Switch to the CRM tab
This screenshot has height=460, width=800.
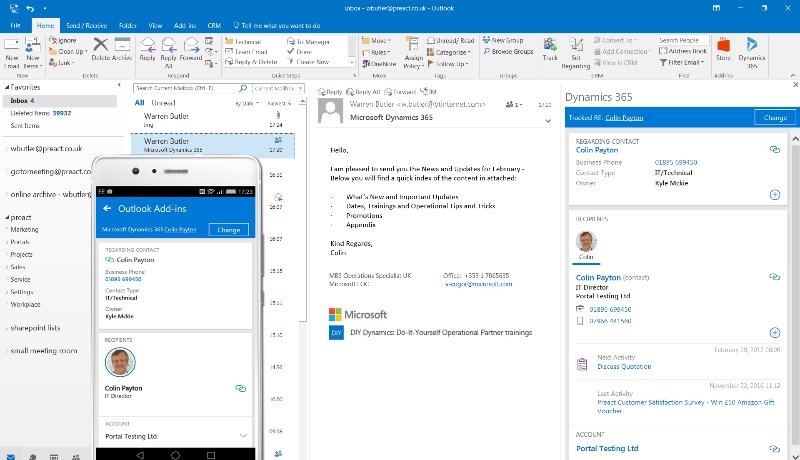point(214,25)
